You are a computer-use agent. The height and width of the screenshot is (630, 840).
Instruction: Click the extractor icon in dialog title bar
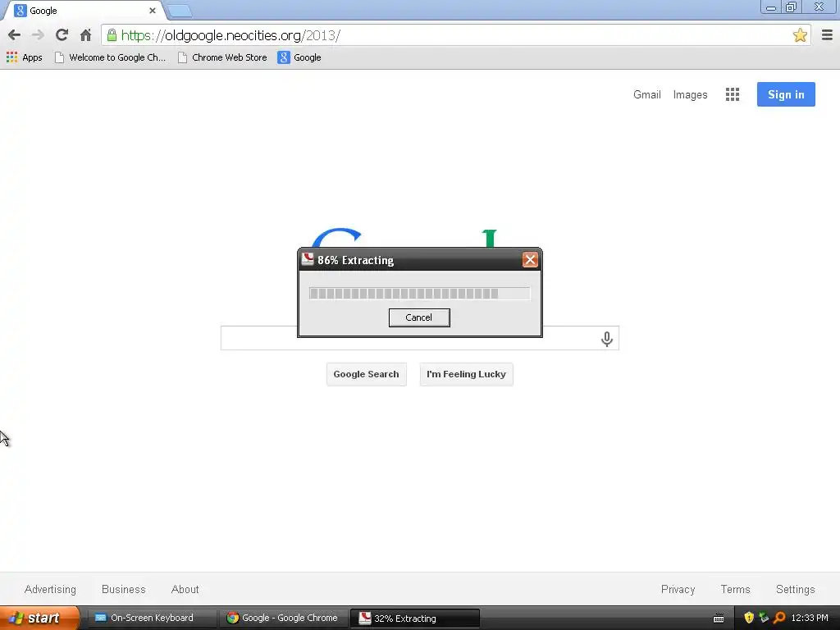point(308,259)
